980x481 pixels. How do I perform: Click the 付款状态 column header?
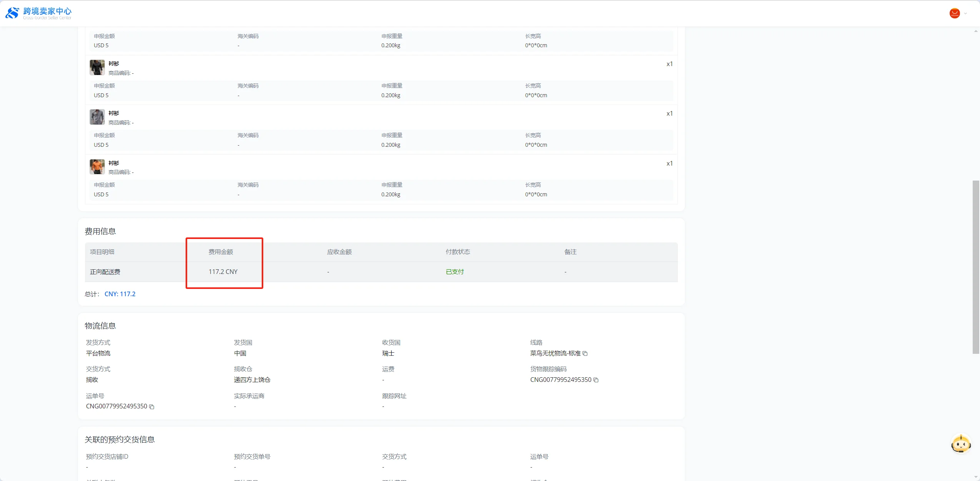click(458, 252)
